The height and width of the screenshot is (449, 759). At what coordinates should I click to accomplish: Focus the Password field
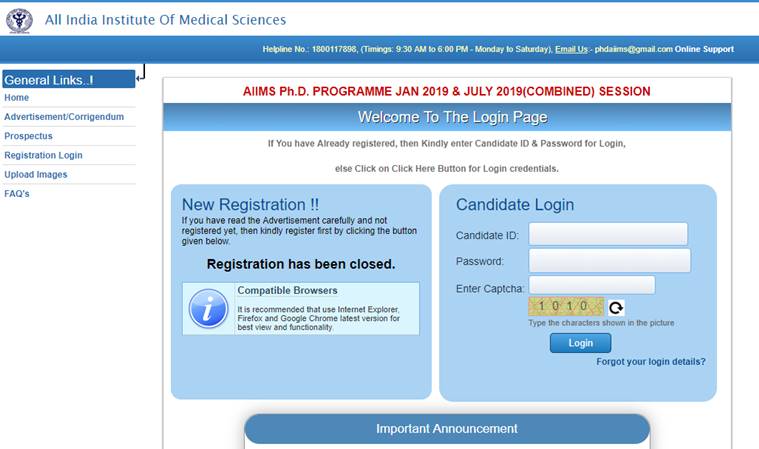(x=609, y=261)
